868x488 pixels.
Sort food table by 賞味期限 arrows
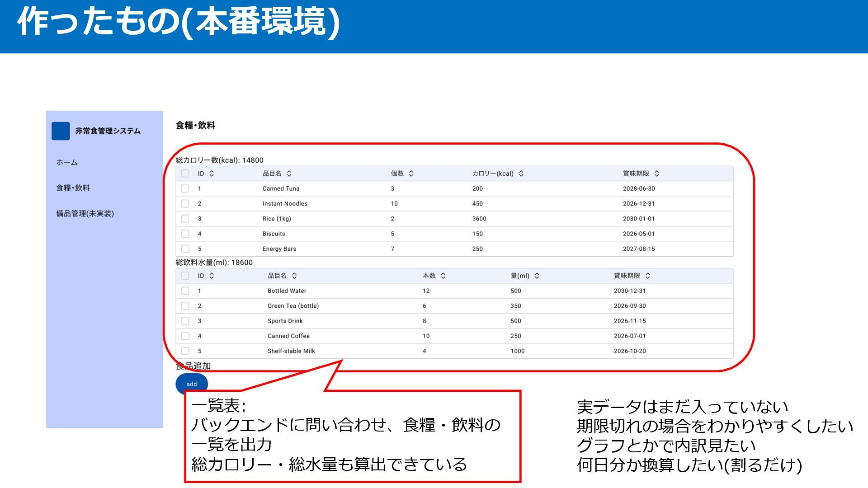click(x=656, y=174)
